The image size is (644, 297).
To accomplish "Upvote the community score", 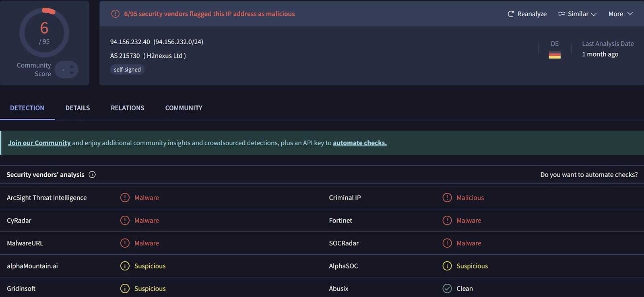I will [x=70, y=66].
